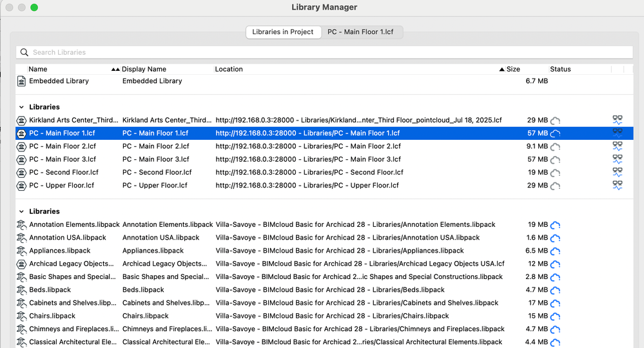The width and height of the screenshot is (644, 348).
Task: Switch to Libraries in Project tab
Action: pos(282,32)
